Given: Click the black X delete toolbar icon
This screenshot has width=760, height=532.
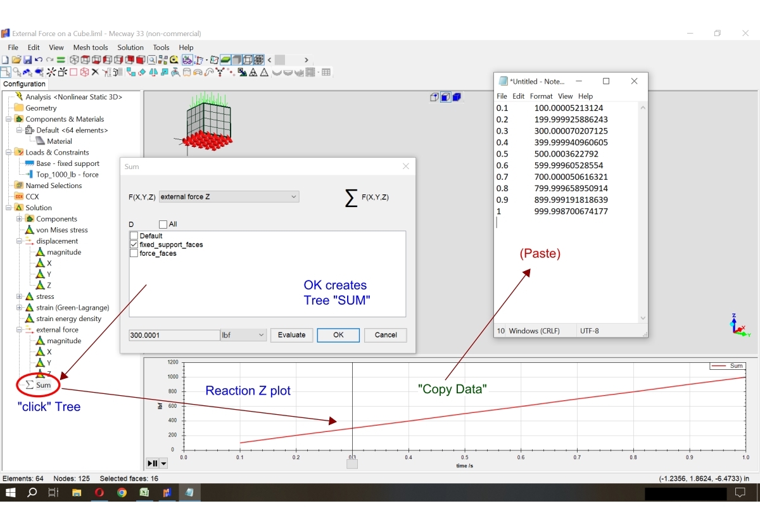Looking at the screenshot, I should pos(95,72).
